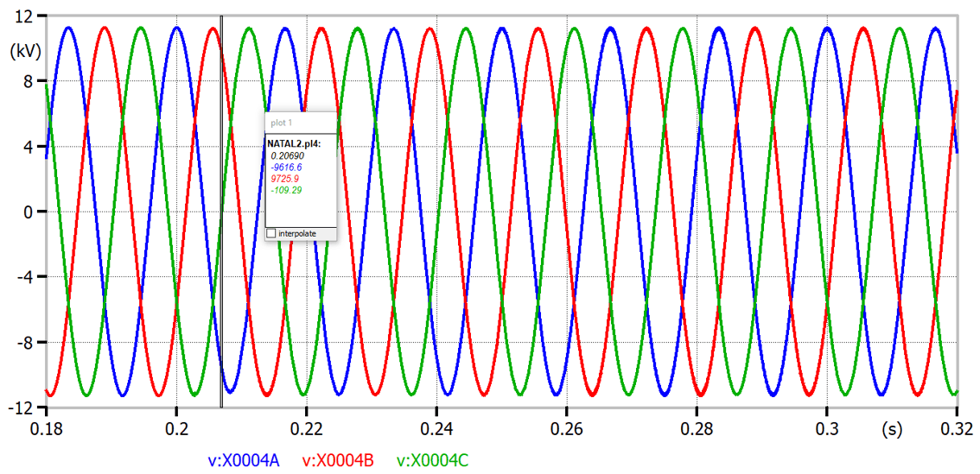Click the (s) x-axis unit label
Screen dimensions: 980x474
click(892, 427)
